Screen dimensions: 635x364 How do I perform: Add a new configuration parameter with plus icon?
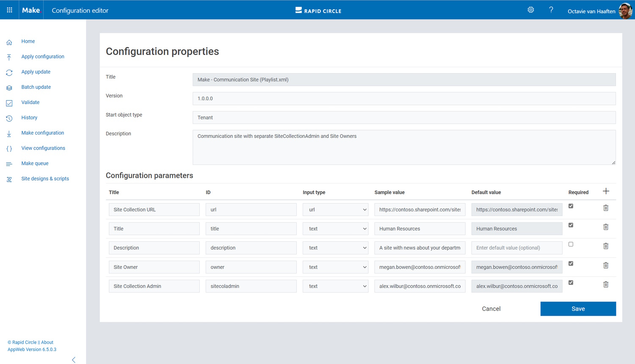pos(606,191)
